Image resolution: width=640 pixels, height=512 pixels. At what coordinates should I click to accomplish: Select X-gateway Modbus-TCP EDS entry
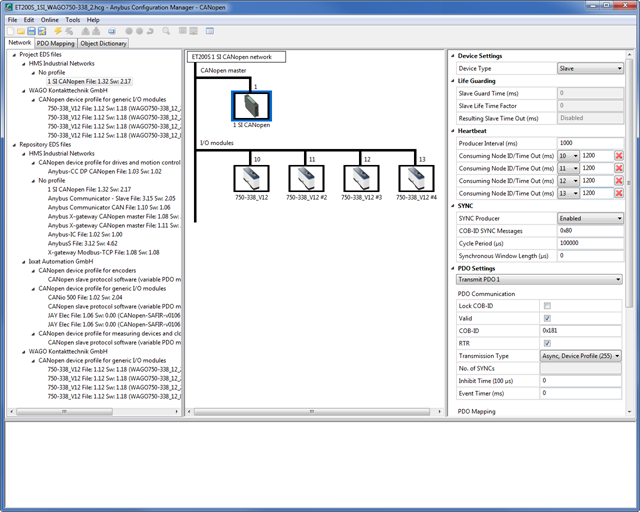click(103, 252)
